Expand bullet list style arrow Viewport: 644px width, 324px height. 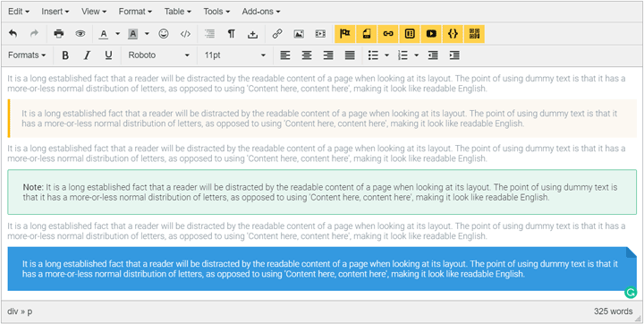pos(387,55)
